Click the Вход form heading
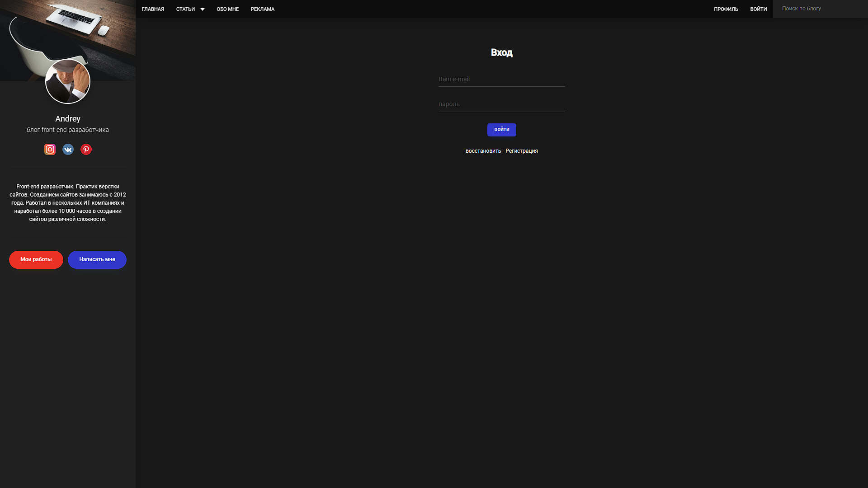Viewport: 868px width, 488px height. 502,52
